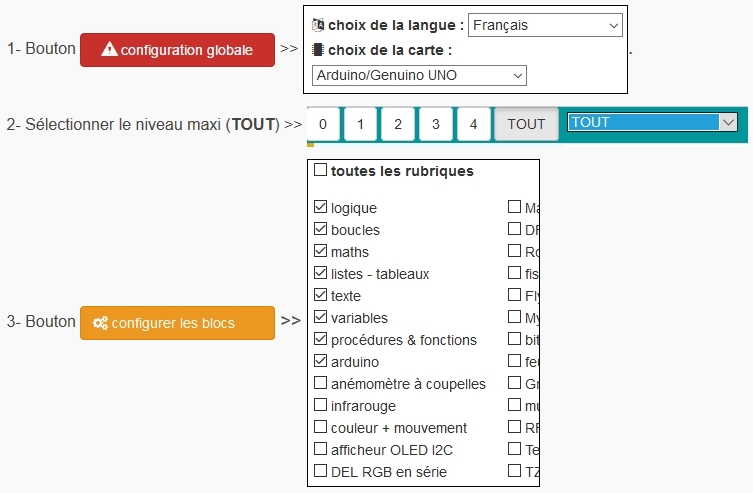This screenshot has width=753, height=493.
Task: Click the chip icon beside choix de la carte
Action: coord(317,49)
